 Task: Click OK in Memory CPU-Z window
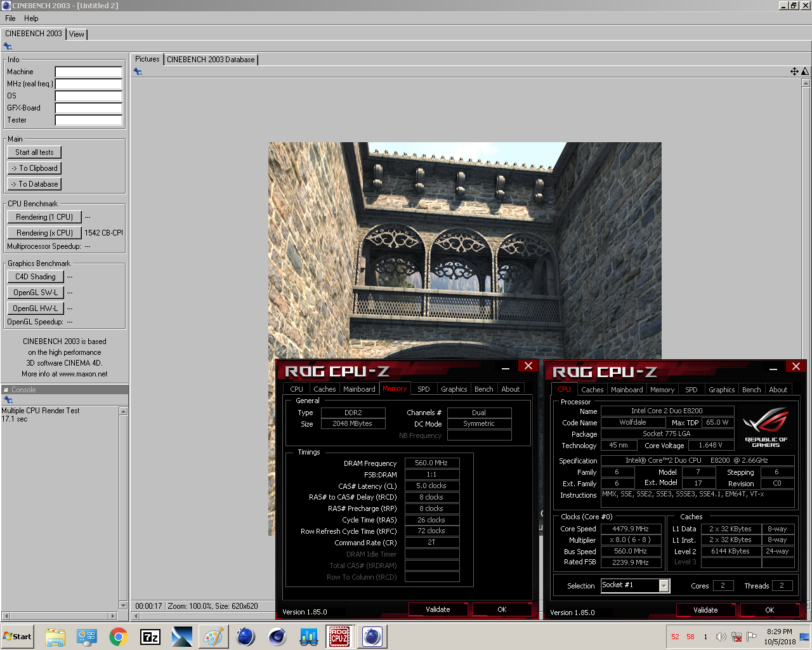click(x=502, y=609)
